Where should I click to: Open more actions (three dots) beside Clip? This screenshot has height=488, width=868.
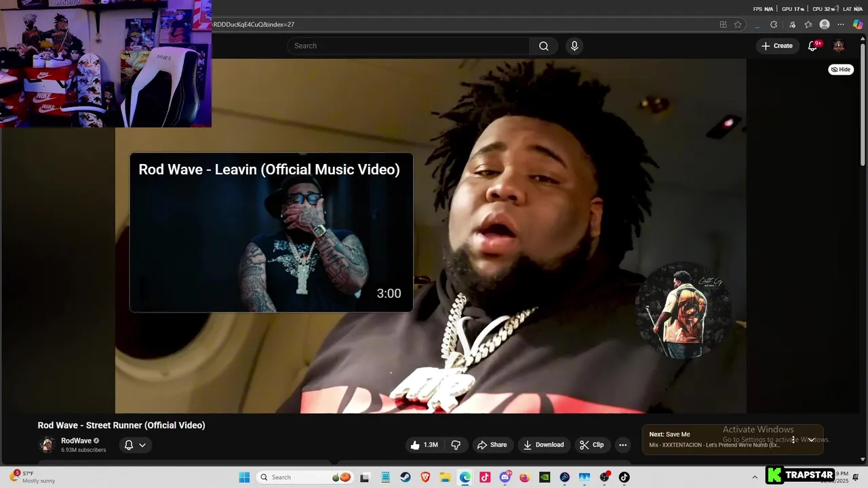(x=623, y=445)
